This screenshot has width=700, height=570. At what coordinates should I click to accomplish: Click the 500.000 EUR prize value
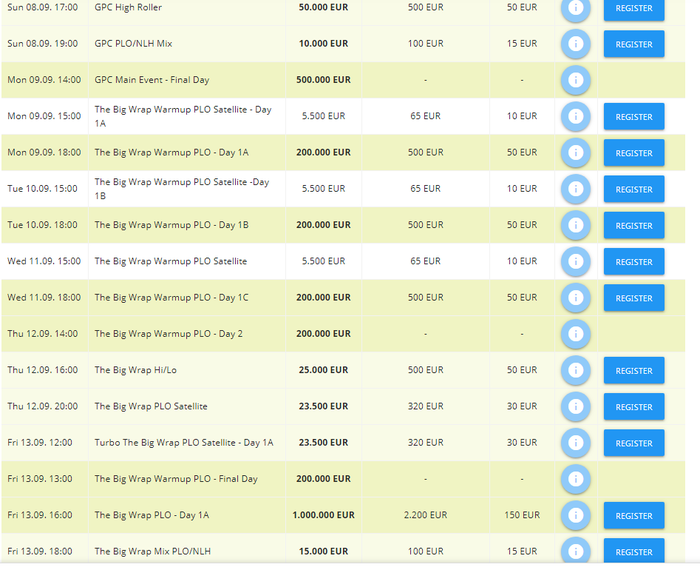(323, 80)
